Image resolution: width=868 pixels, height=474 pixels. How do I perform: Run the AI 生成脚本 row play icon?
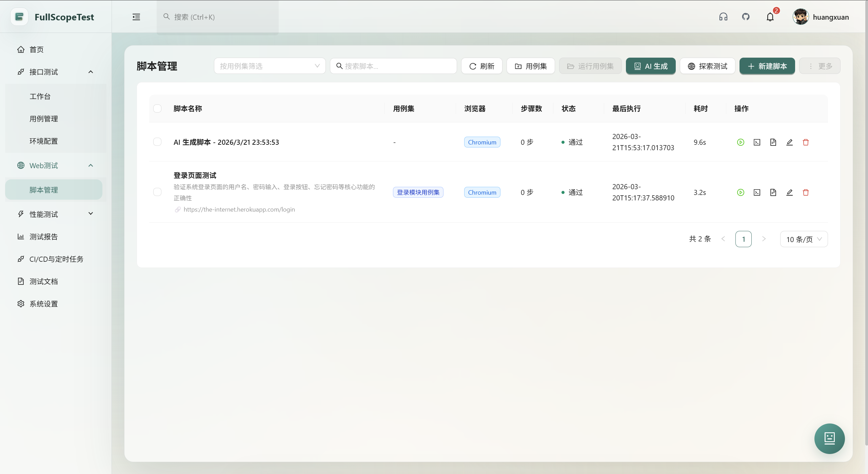point(741,142)
